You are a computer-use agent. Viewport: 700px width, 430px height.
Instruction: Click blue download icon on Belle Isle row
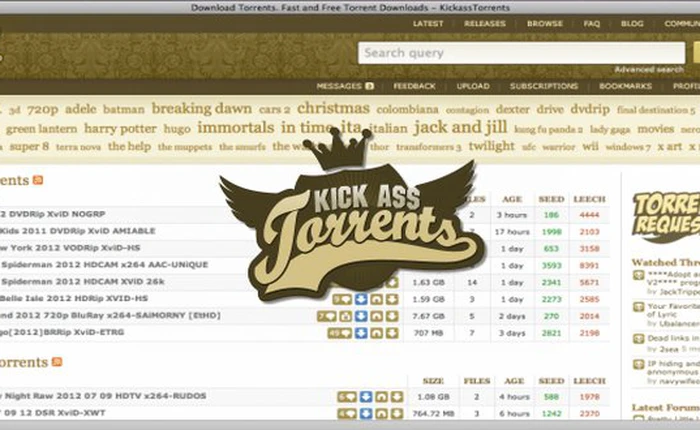point(361,299)
